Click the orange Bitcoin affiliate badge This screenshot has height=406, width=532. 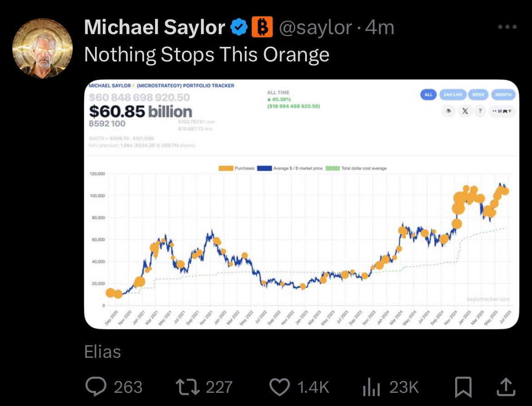262,27
